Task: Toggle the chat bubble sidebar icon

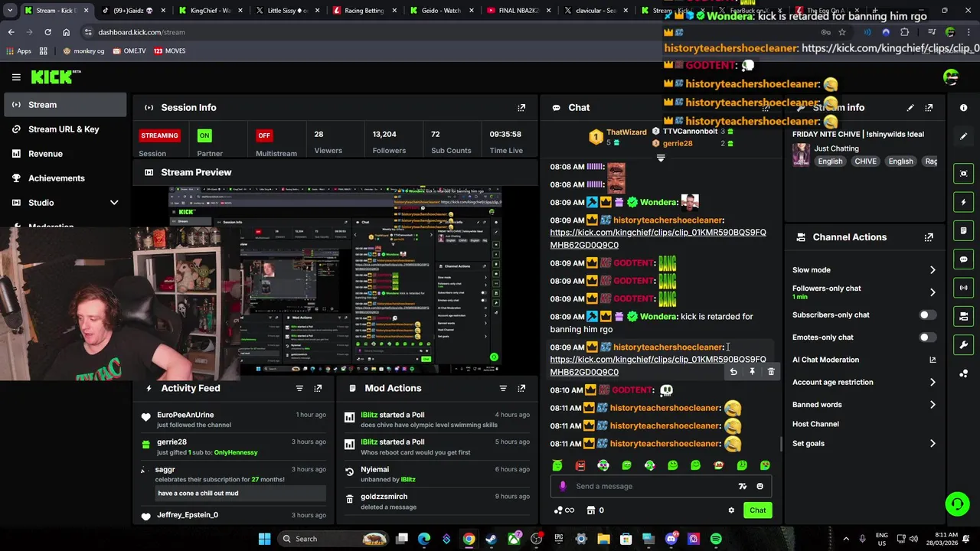Action: (x=963, y=259)
